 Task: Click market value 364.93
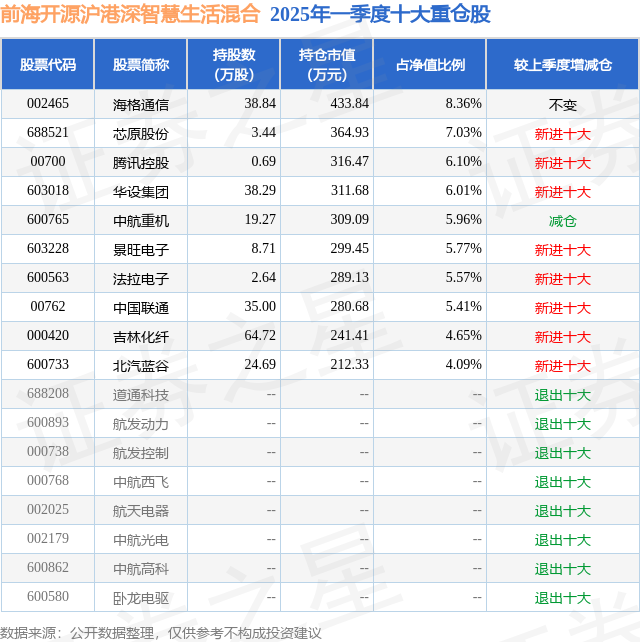[349, 133]
